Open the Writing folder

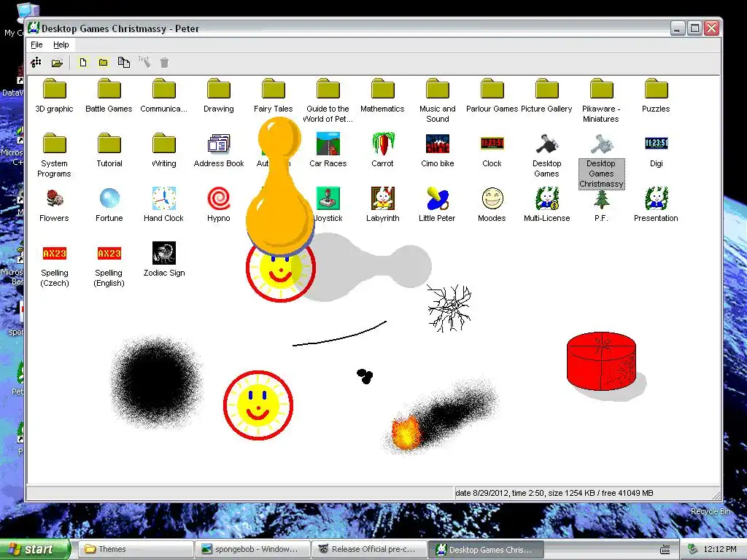pos(164,144)
